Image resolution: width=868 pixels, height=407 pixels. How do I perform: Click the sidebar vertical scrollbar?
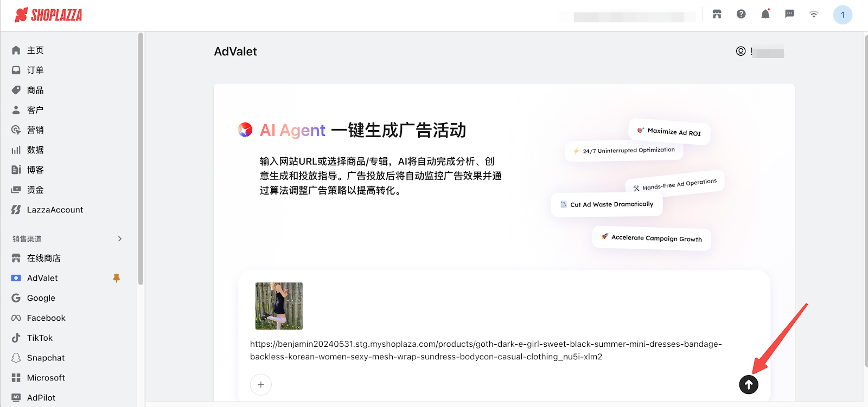pyautogui.click(x=141, y=157)
